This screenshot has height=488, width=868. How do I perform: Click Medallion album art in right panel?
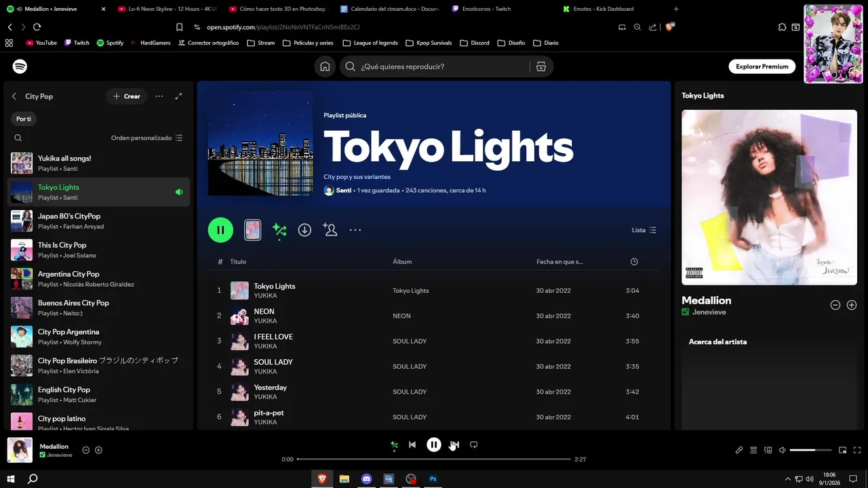(x=769, y=197)
